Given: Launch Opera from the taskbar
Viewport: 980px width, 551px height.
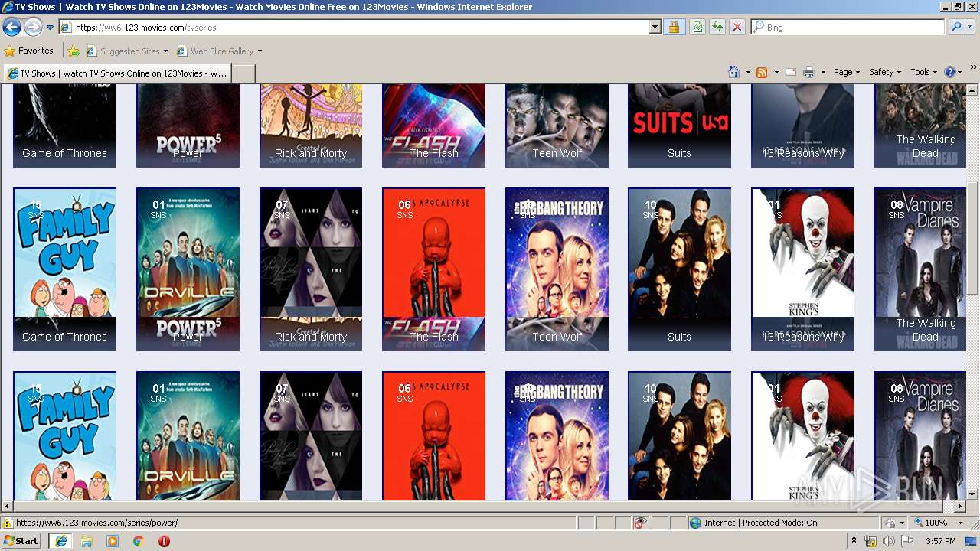Looking at the screenshot, I should pos(164,541).
